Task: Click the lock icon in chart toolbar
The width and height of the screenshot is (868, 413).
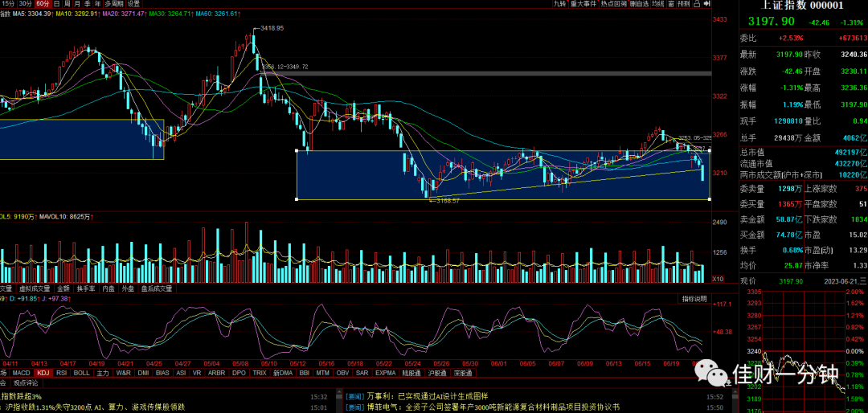Action: (x=697, y=4)
